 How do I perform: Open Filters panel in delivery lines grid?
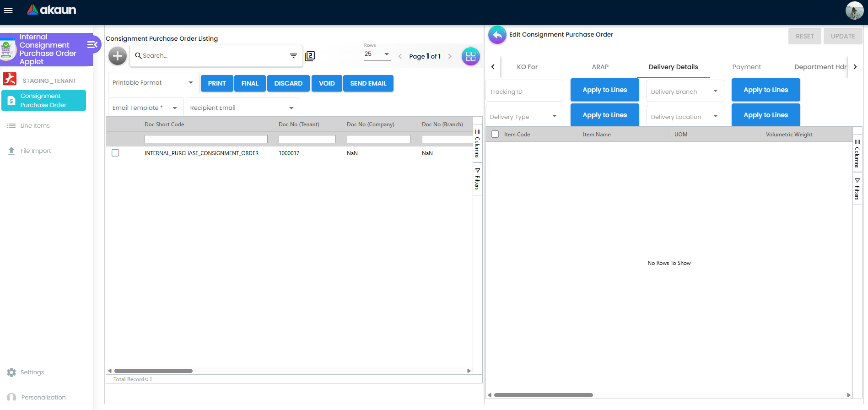857,189
